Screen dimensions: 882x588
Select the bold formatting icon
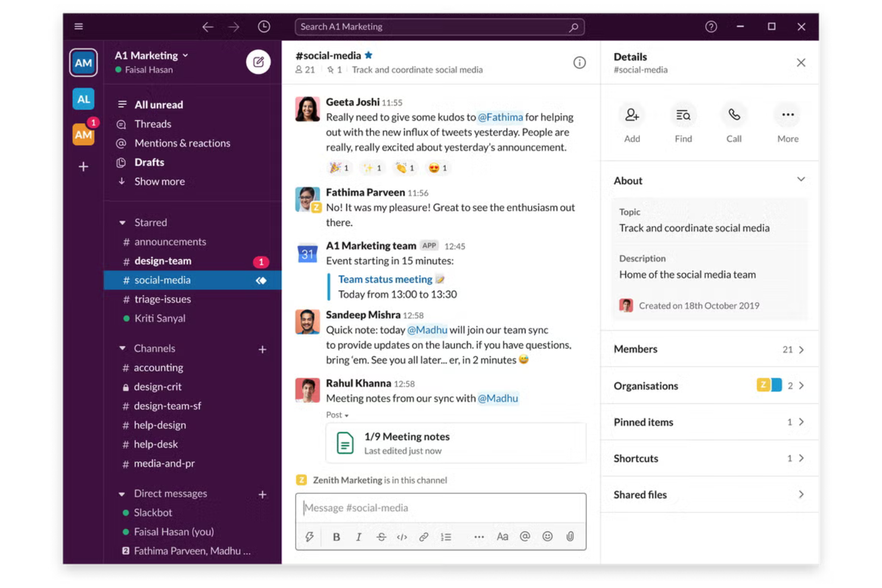pos(336,536)
